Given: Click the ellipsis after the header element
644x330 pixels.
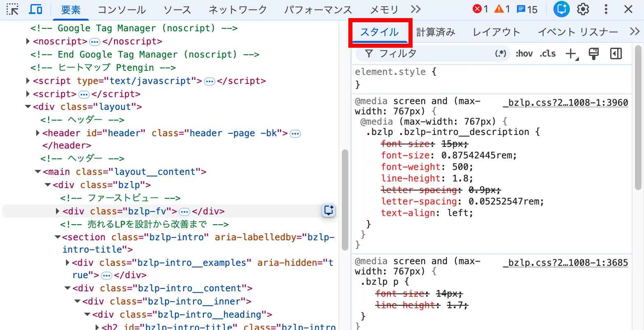Looking at the screenshot, I should pos(295,134).
